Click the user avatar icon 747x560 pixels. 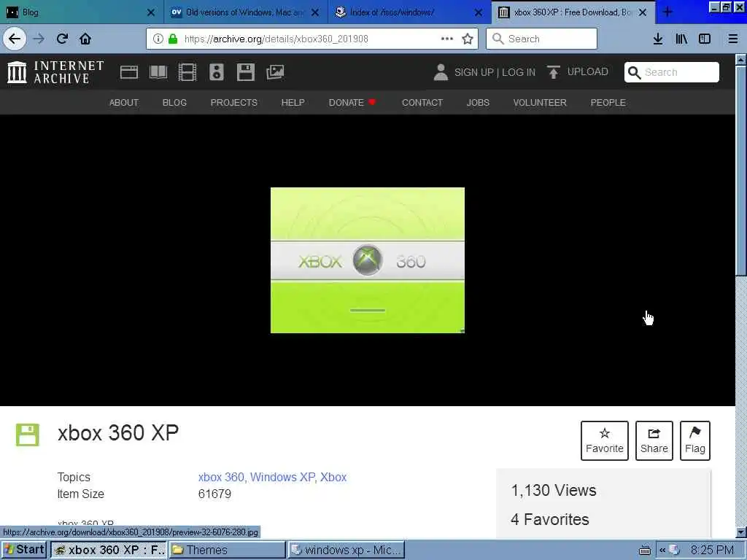point(441,72)
